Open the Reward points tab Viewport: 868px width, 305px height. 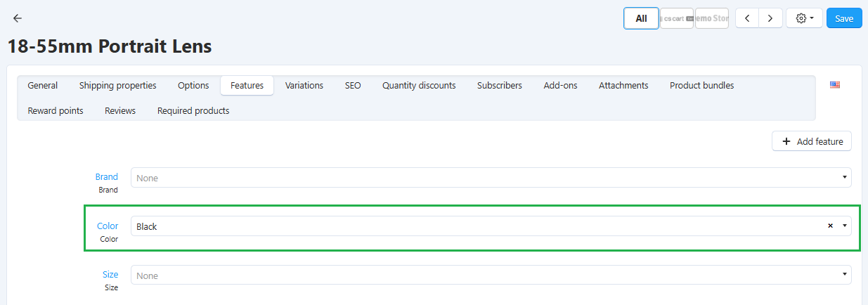pos(56,110)
